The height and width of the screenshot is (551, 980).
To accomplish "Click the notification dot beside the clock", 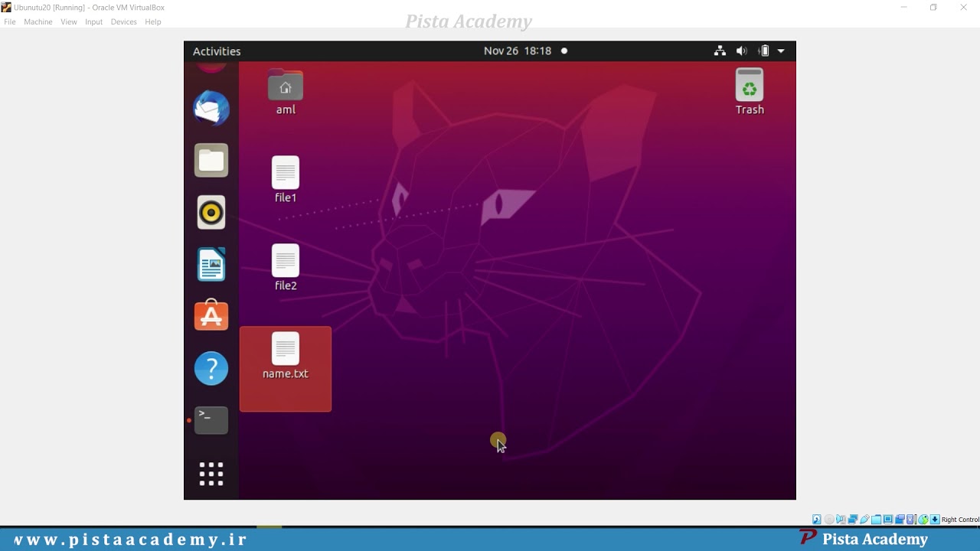I will (564, 51).
